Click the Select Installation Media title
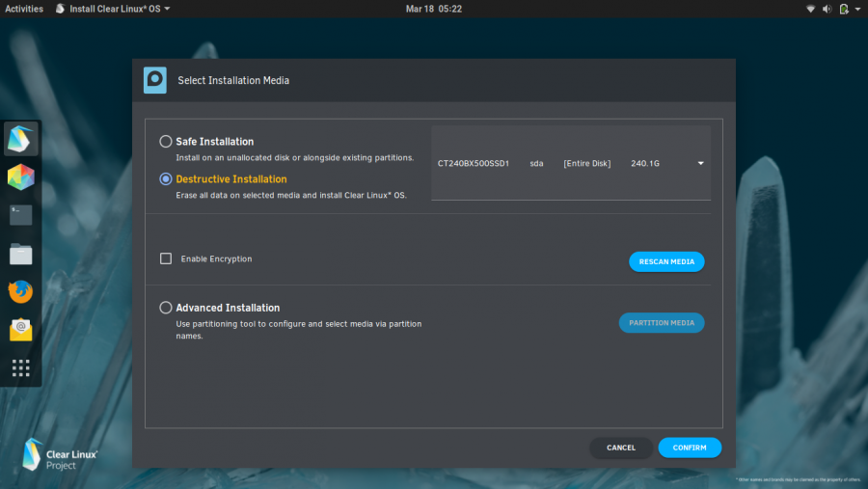The image size is (868, 489). click(233, 80)
